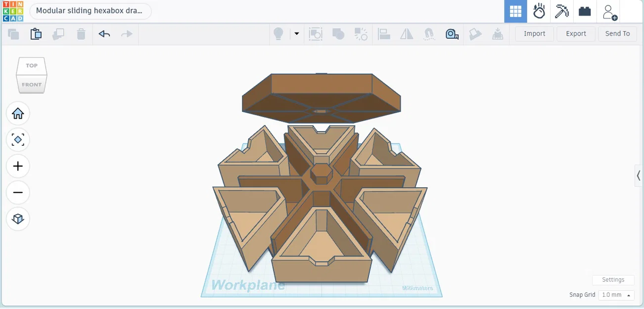Undo the last action

(104, 34)
